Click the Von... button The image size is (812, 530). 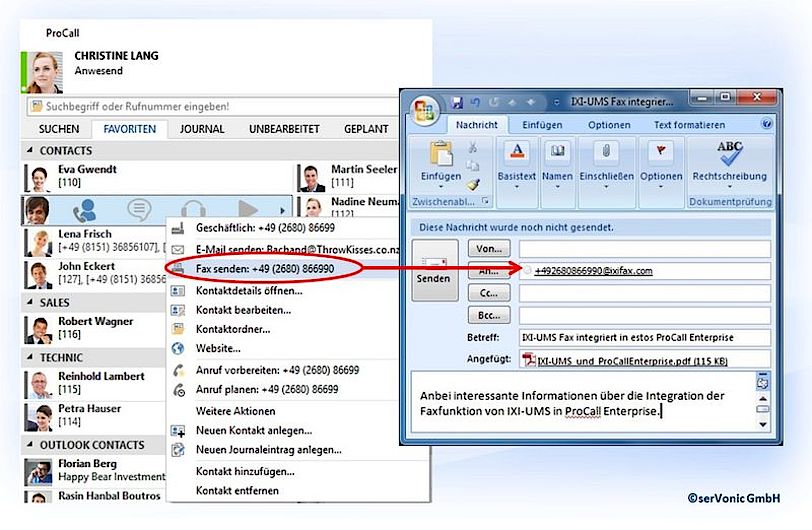tap(489, 249)
